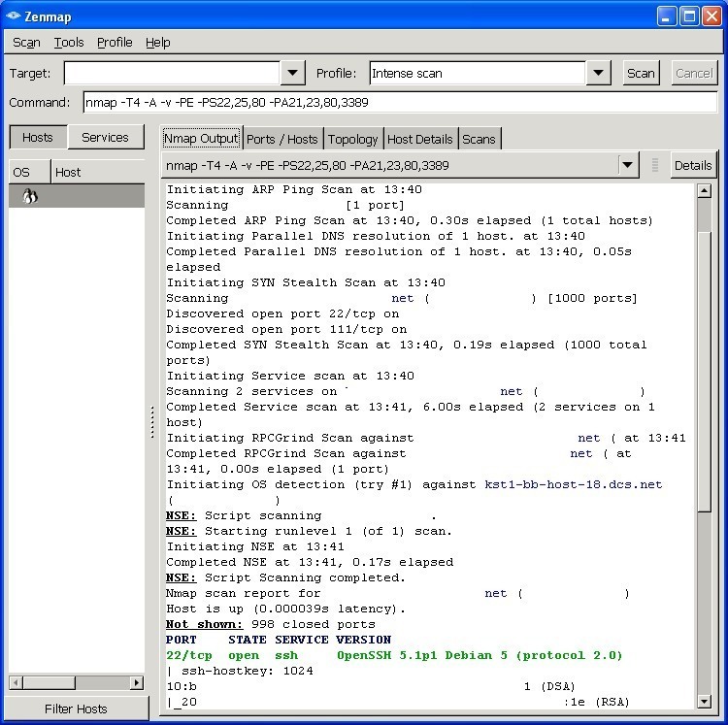This screenshot has height=725, width=728.
Task: Click the '22/tcp open ssh' result line
Action: (x=394, y=655)
